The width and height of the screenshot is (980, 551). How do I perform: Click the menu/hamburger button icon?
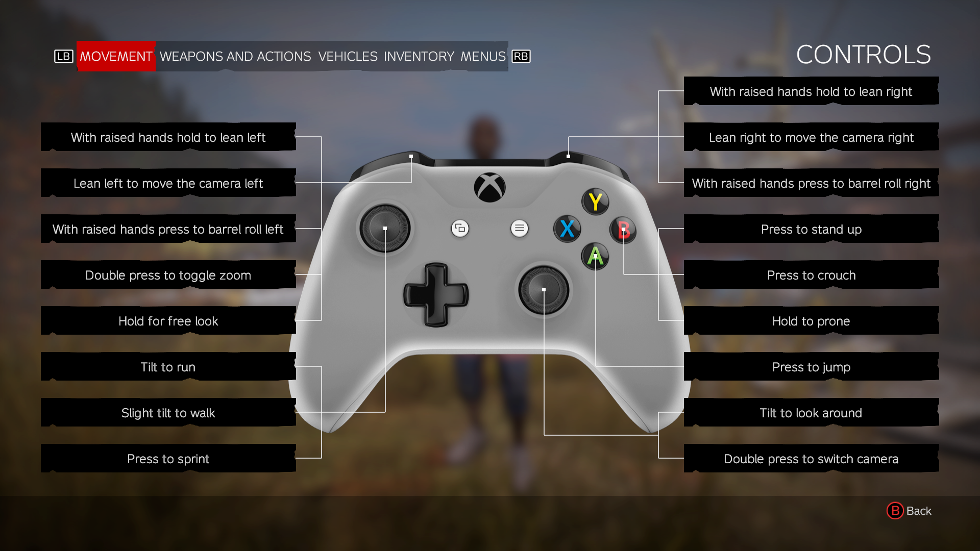[519, 228]
